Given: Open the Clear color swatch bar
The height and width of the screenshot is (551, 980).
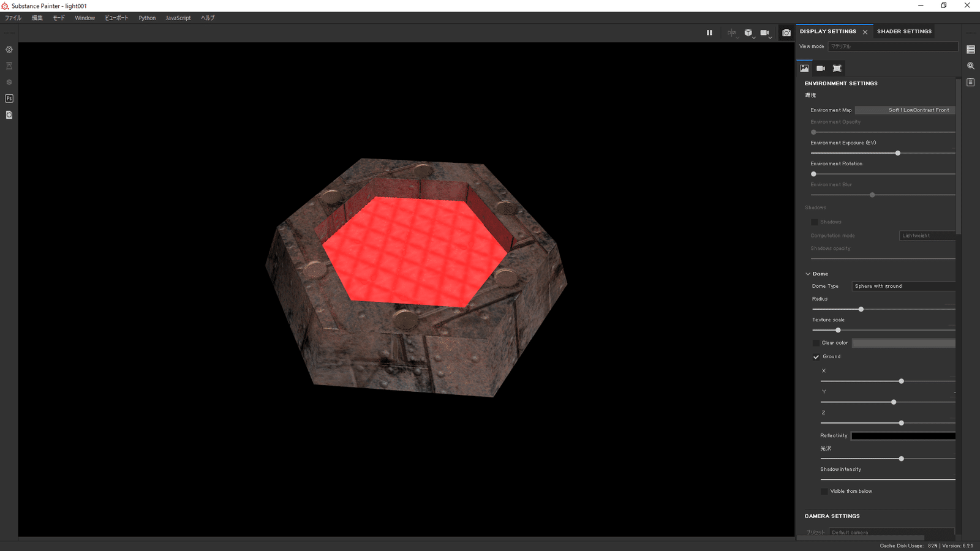Looking at the screenshot, I should click(x=903, y=343).
